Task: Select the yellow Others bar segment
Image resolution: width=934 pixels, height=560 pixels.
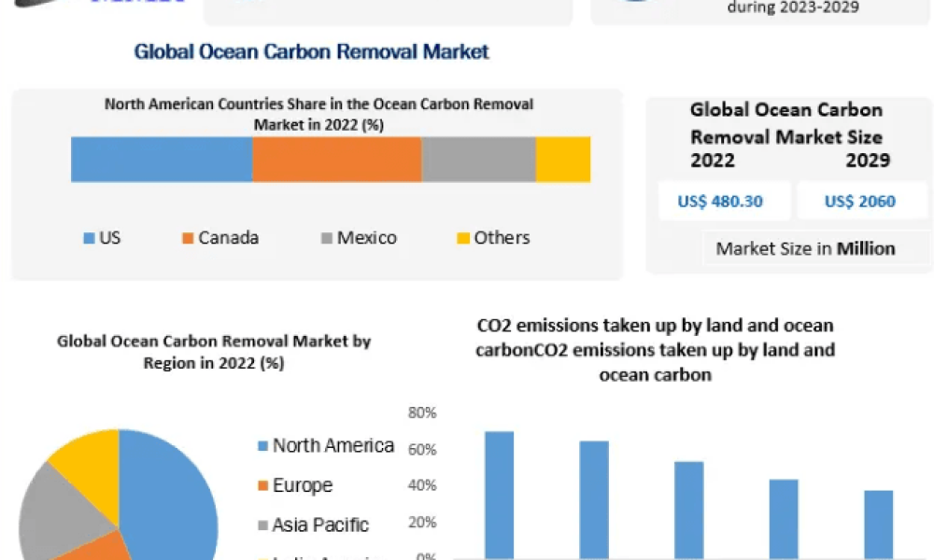Action: click(563, 160)
